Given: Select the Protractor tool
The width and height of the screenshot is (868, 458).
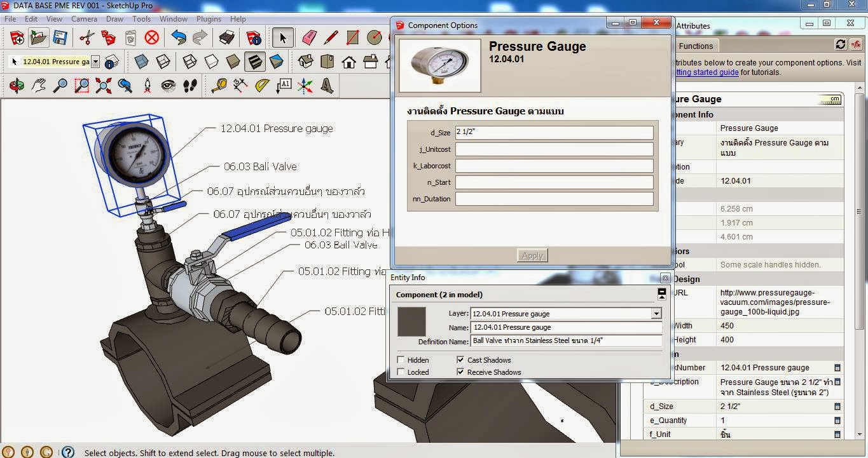Looking at the screenshot, I should tap(262, 85).
